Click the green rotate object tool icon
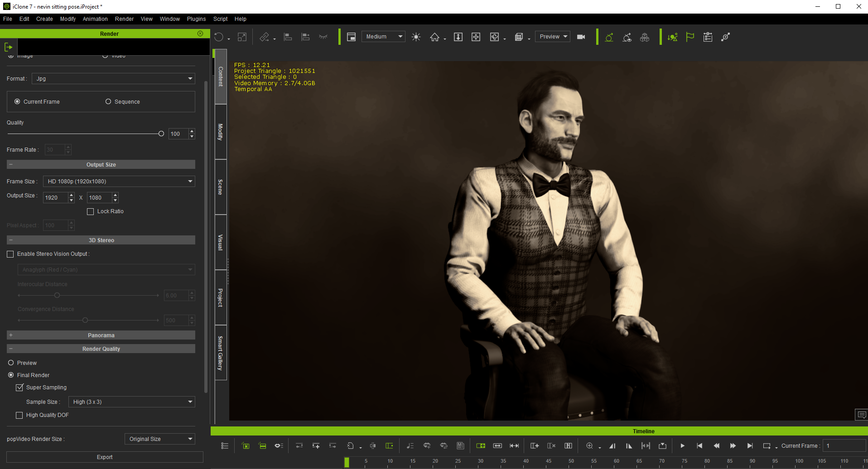 click(x=609, y=37)
